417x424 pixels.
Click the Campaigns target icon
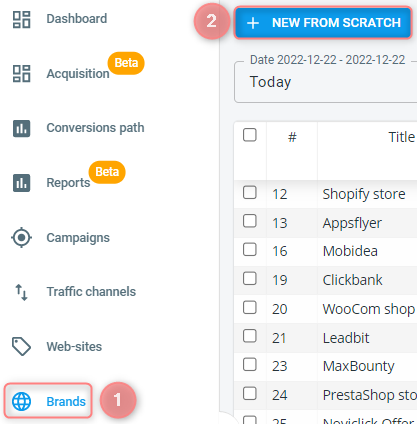click(x=22, y=238)
